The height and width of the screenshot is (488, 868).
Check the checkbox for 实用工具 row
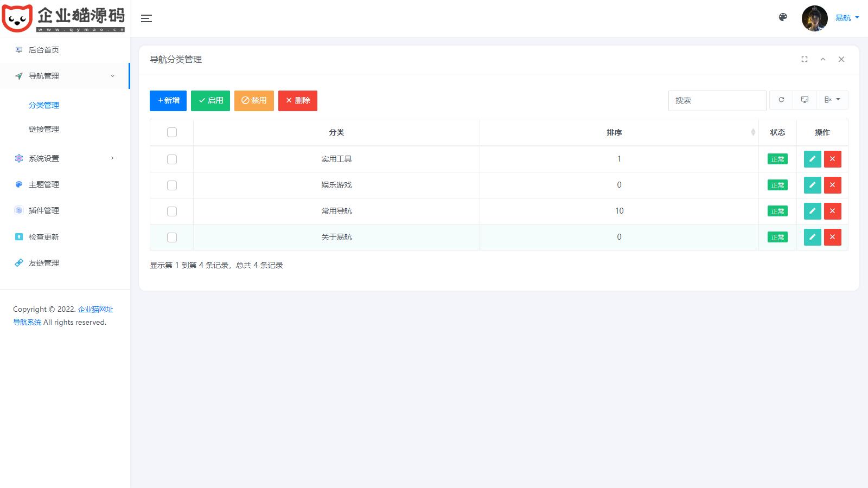(172, 159)
